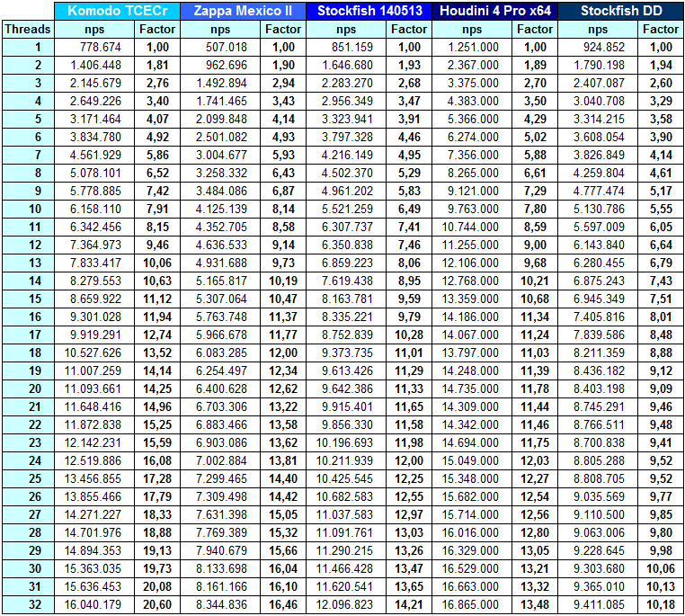Click the Threads column header
Viewport: 685px width, 616px height.
(28, 30)
